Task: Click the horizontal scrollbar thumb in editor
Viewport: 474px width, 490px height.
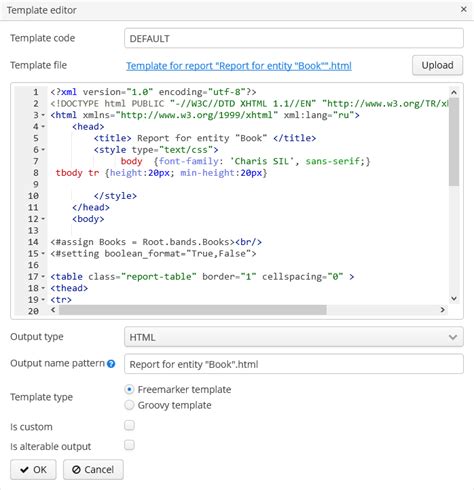Action: [193, 310]
